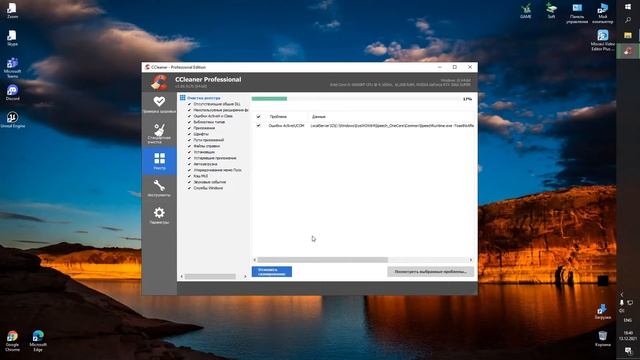Open File Explorer from taskbar
The height and width of the screenshot is (360, 640).
pyautogui.click(x=628, y=36)
